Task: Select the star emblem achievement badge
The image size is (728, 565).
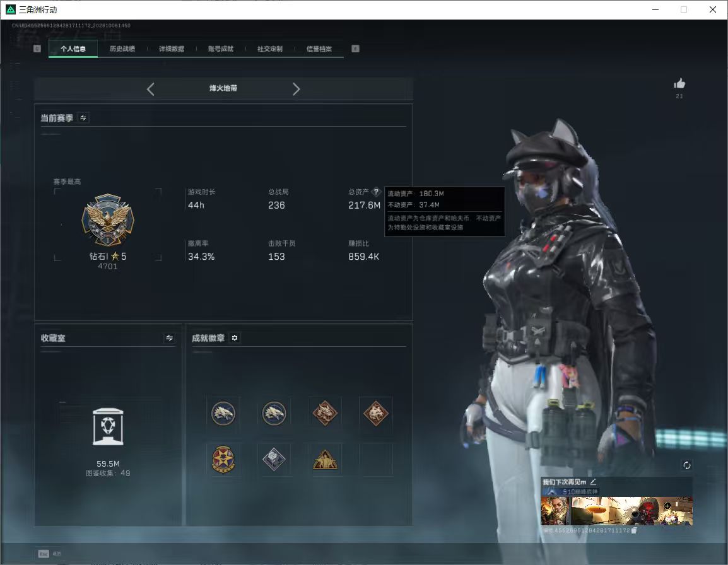Action: [x=223, y=460]
